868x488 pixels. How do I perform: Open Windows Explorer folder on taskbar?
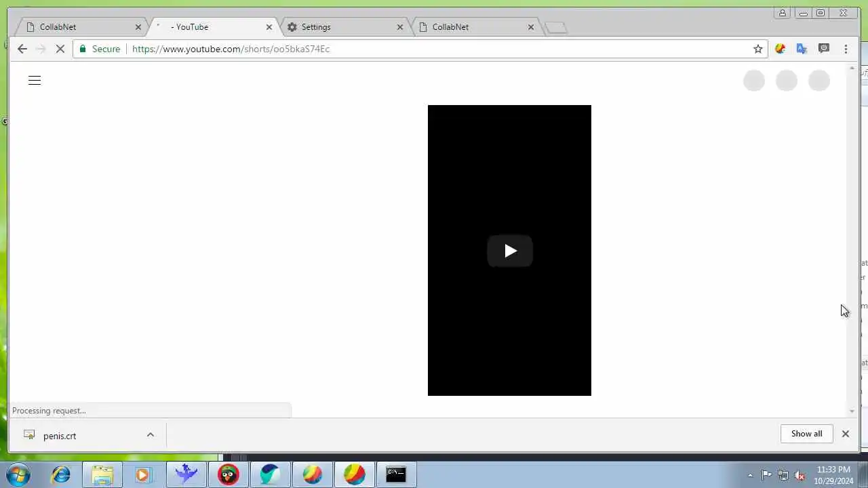(x=102, y=474)
